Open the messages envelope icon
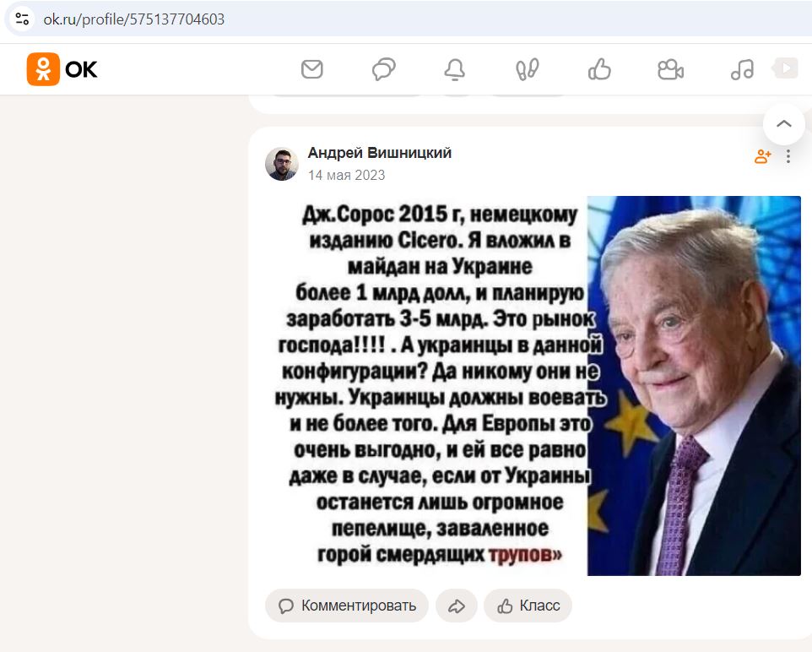 (x=311, y=69)
